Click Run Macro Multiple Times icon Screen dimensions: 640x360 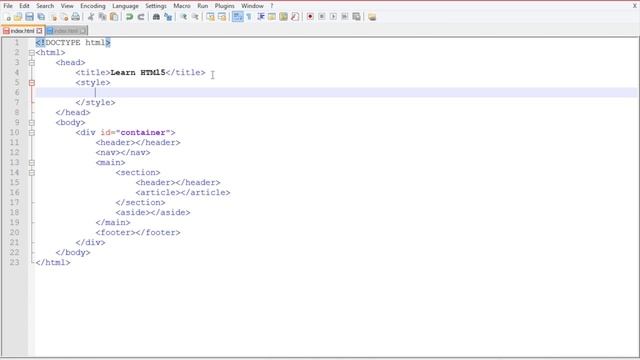tap(345, 17)
